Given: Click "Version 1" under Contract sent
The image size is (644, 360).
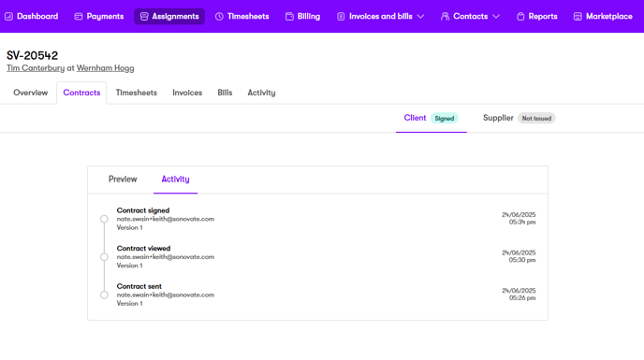Looking at the screenshot, I should [130, 304].
